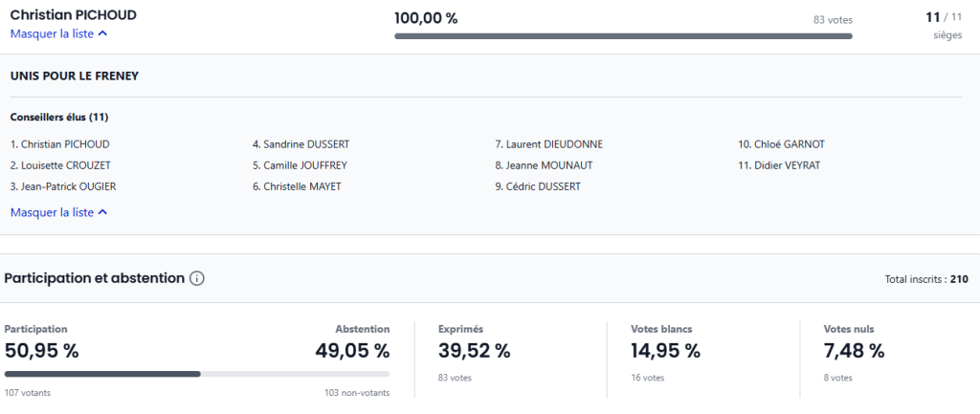Click the Total inscrits : 210 label

[926, 279]
